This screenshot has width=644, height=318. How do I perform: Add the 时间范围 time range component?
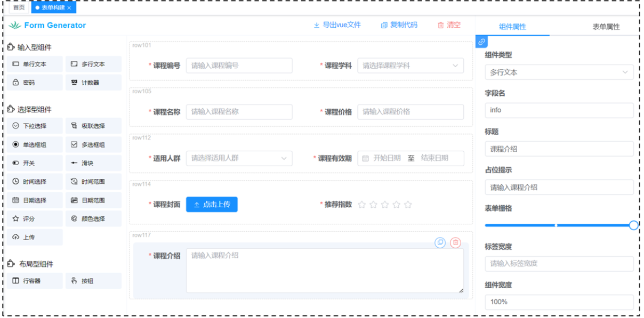coord(93,182)
